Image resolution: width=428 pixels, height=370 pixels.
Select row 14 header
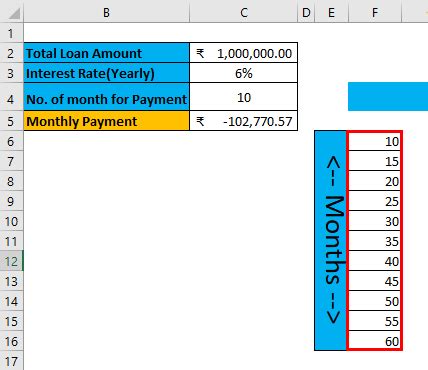(11, 301)
